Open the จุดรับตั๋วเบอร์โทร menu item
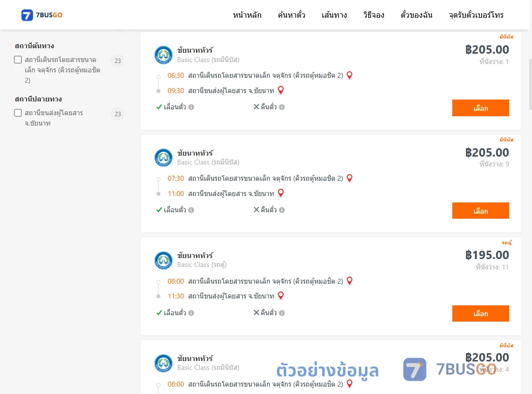532x394 pixels. [x=476, y=15]
